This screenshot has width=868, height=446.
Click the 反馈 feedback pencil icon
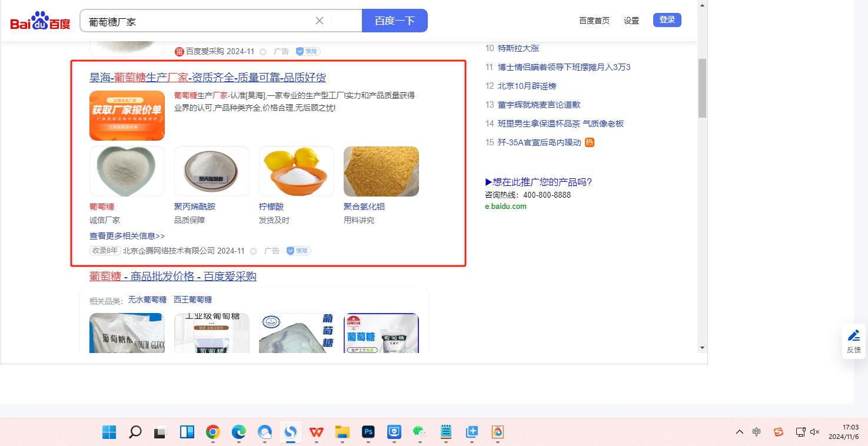click(x=853, y=335)
